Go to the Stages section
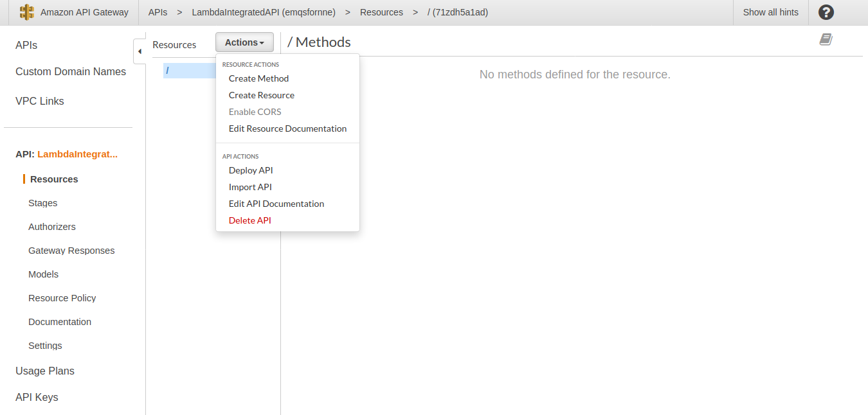This screenshot has width=868, height=415. [x=42, y=203]
